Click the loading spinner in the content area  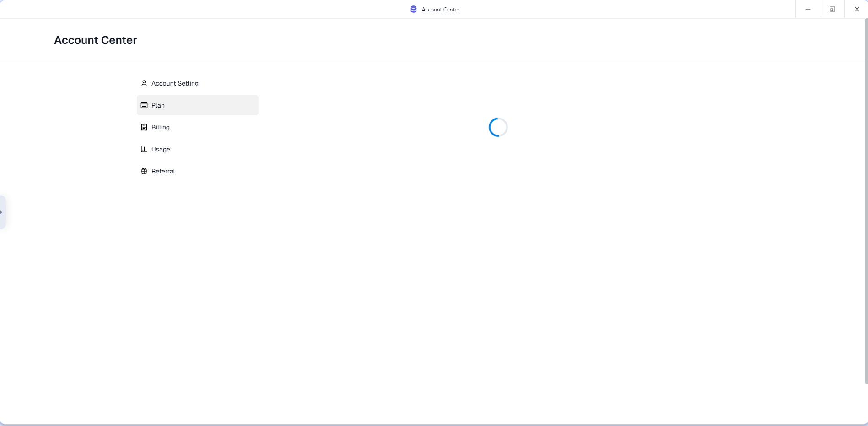coord(498,127)
